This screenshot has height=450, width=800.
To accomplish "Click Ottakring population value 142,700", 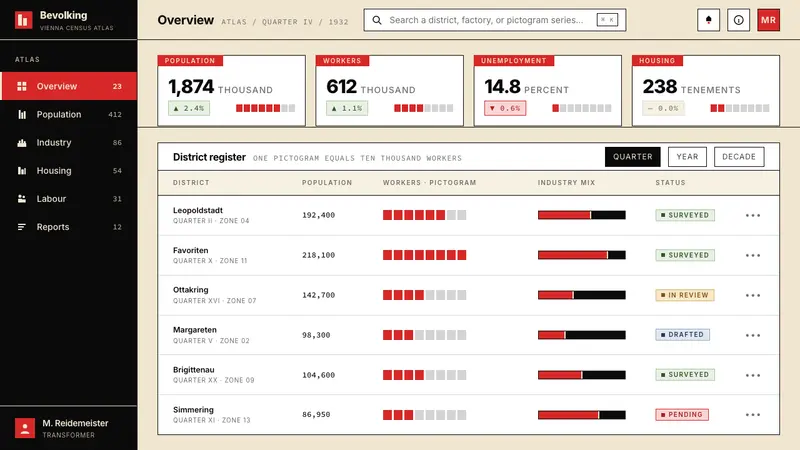I will click(x=318, y=295).
